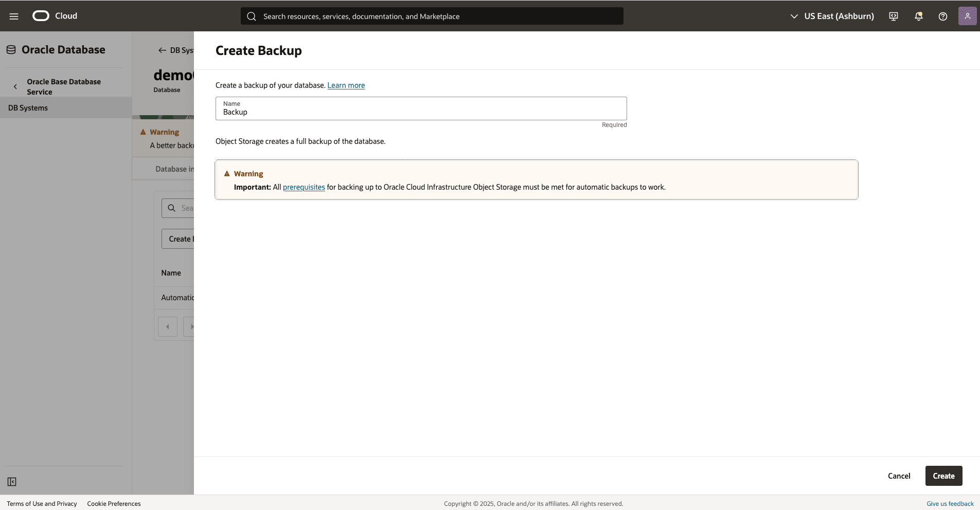The height and width of the screenshot is (510, 980).
Task: Open the Learn more link
Action: pos(346,85)
